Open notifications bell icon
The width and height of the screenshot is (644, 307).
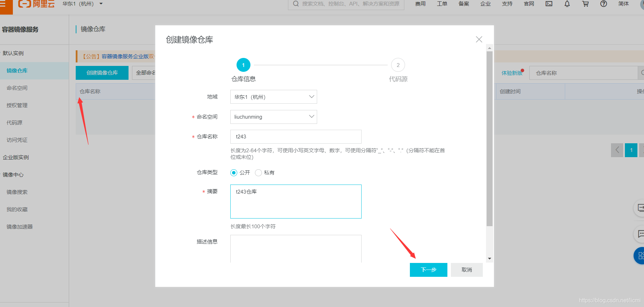click(567, 4)
